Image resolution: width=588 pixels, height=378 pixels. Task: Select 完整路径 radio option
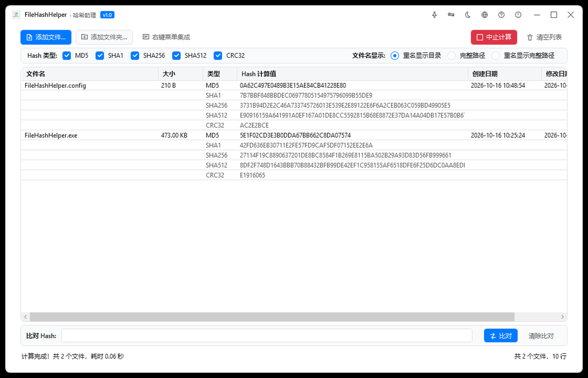click(451, 56)
